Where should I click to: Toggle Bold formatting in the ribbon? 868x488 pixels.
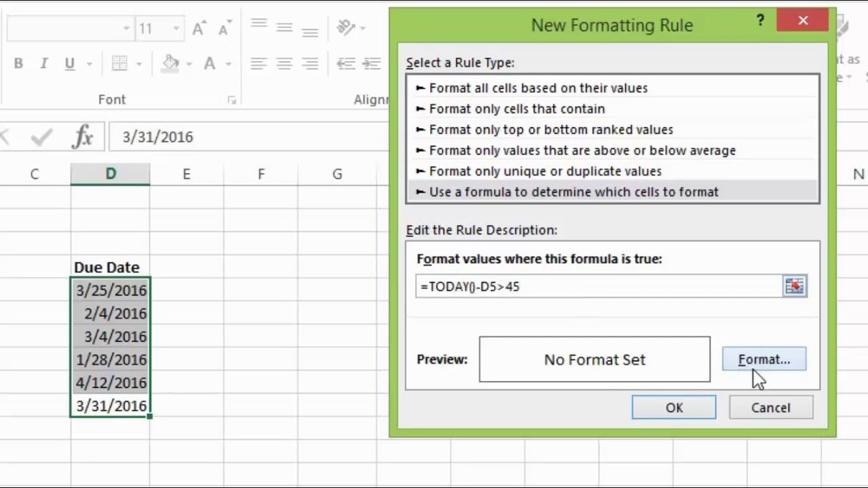[x=18, y=64]
